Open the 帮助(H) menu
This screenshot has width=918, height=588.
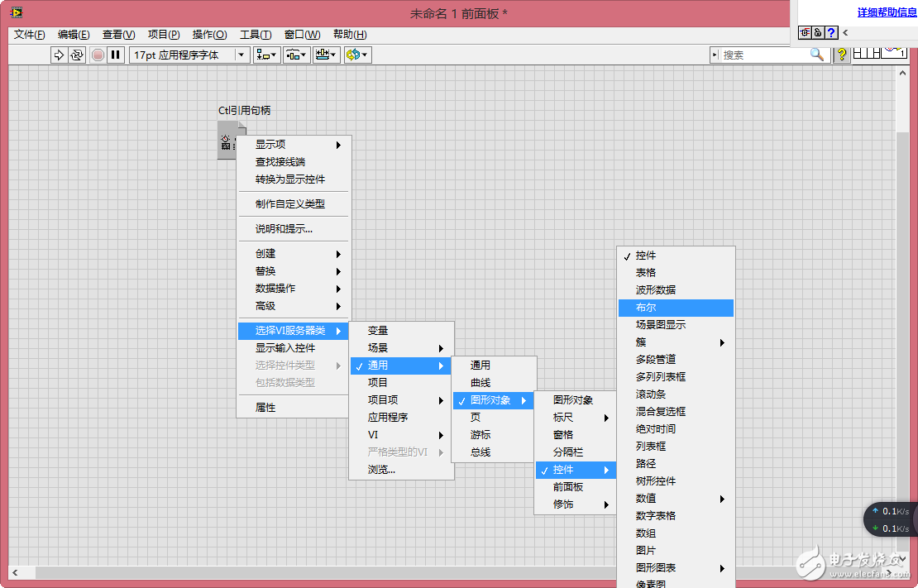coord(350,35)
